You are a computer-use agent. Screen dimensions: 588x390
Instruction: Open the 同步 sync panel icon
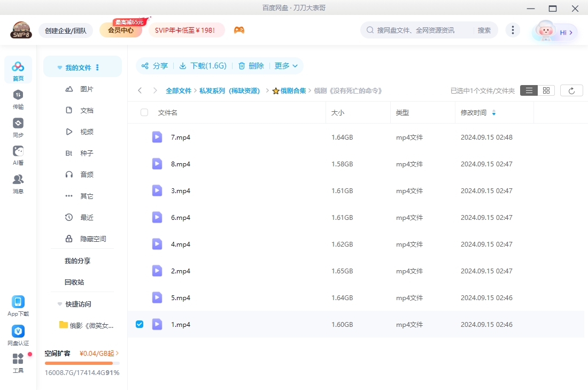coord(18,124)
